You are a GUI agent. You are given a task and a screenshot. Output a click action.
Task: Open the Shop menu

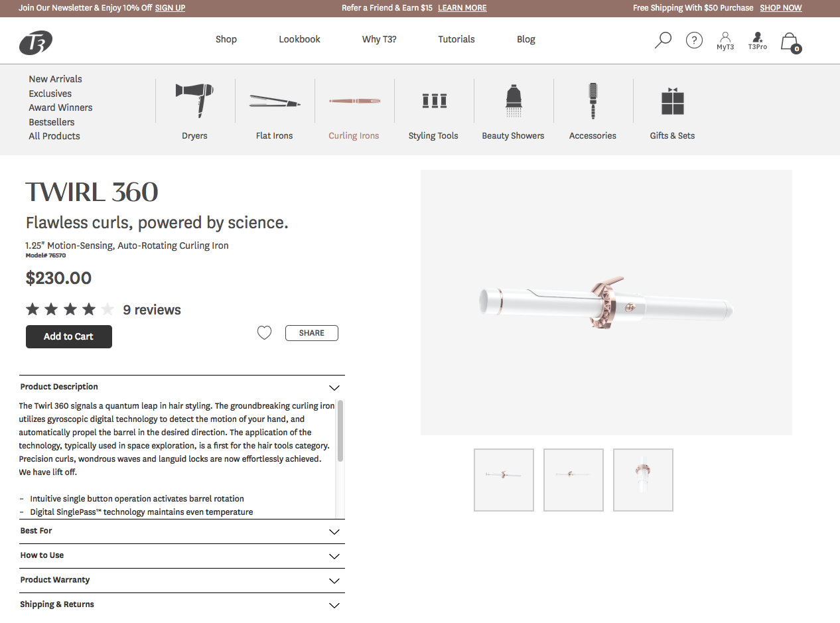(x=226, y=39)
